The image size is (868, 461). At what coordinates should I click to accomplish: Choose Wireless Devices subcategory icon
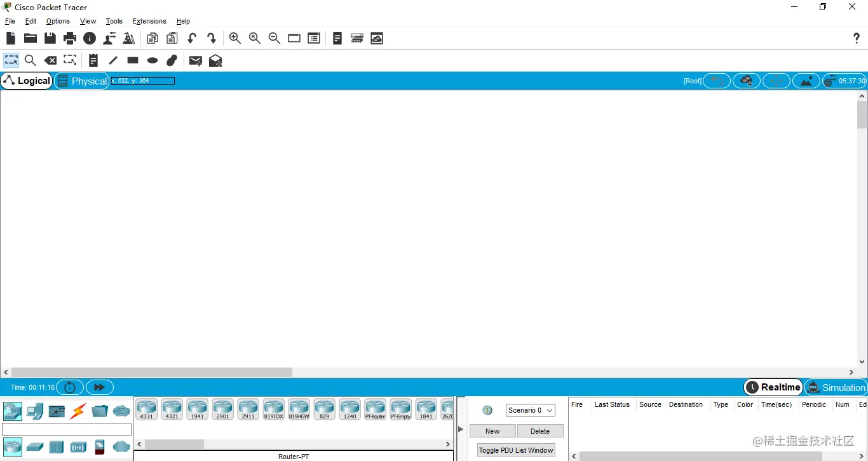click(78, 446)
